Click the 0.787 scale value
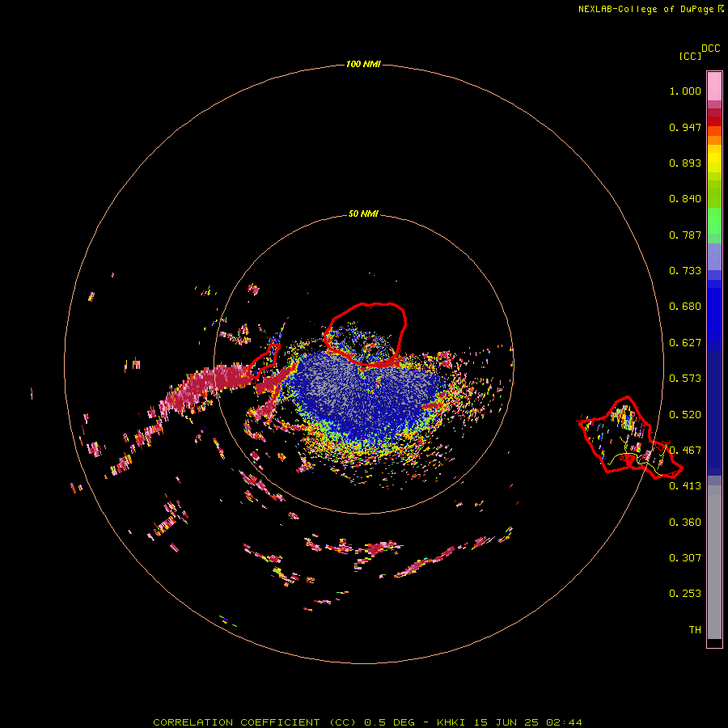The height and width of the screenshot is (728, 728). (685, 235)
